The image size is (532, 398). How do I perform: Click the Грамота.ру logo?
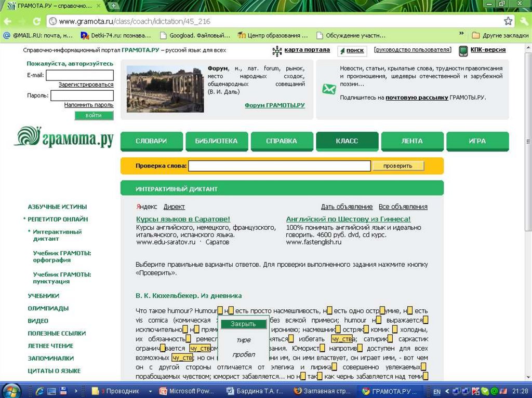click(64, 138)
